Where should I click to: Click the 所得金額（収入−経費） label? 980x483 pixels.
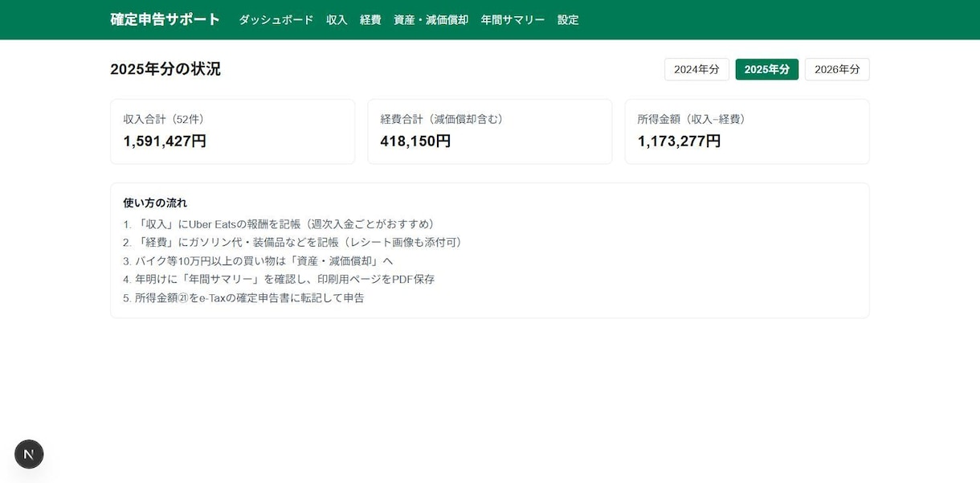[x=694, y=119]
